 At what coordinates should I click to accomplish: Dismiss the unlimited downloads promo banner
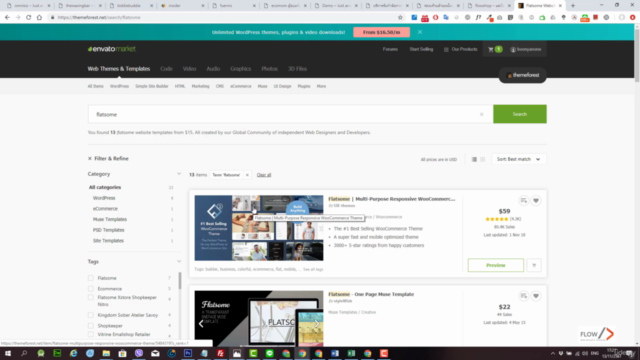pyautogui.click(x=420, y=32)
